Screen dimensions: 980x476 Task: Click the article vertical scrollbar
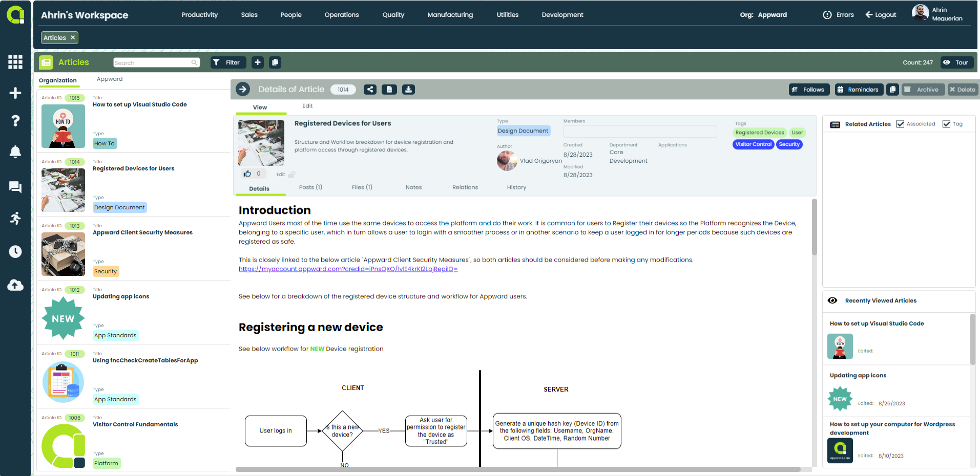pos(815,227)
